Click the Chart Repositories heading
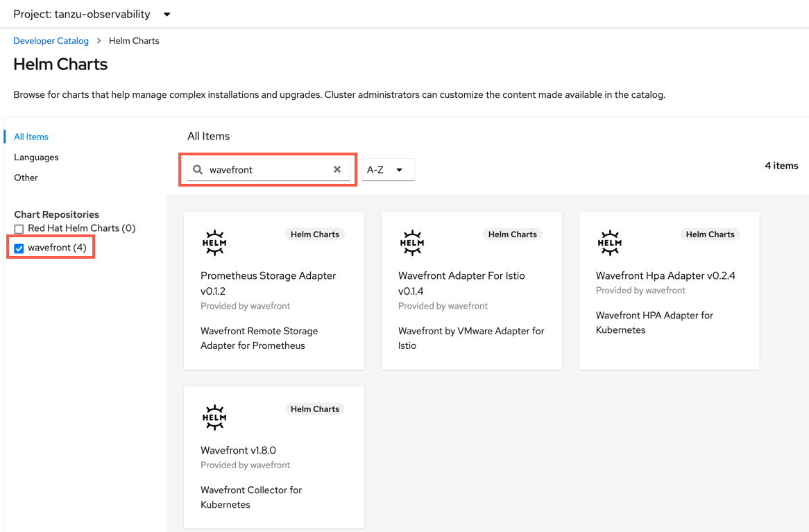Image resolution: width=809 pixels, height=532 pixels. [x=56, y=214]
